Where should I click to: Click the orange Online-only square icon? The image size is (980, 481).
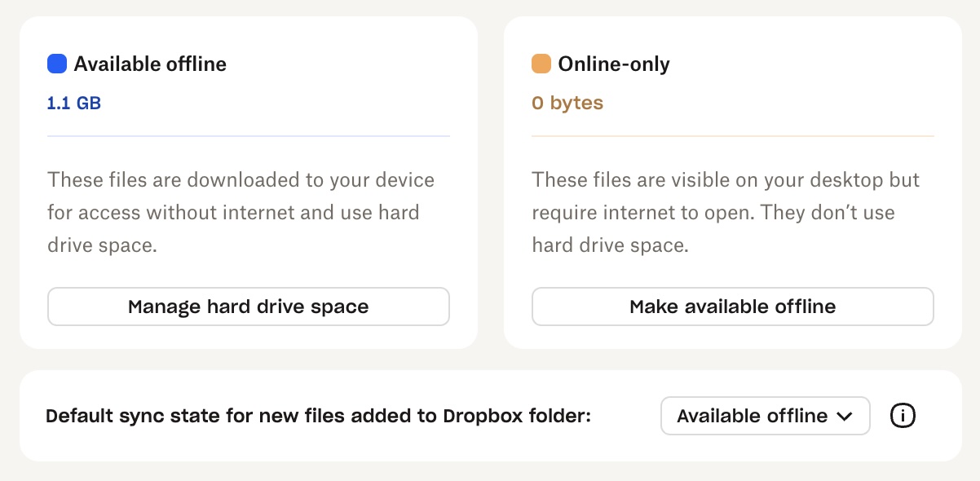click(x=541, y=64)
